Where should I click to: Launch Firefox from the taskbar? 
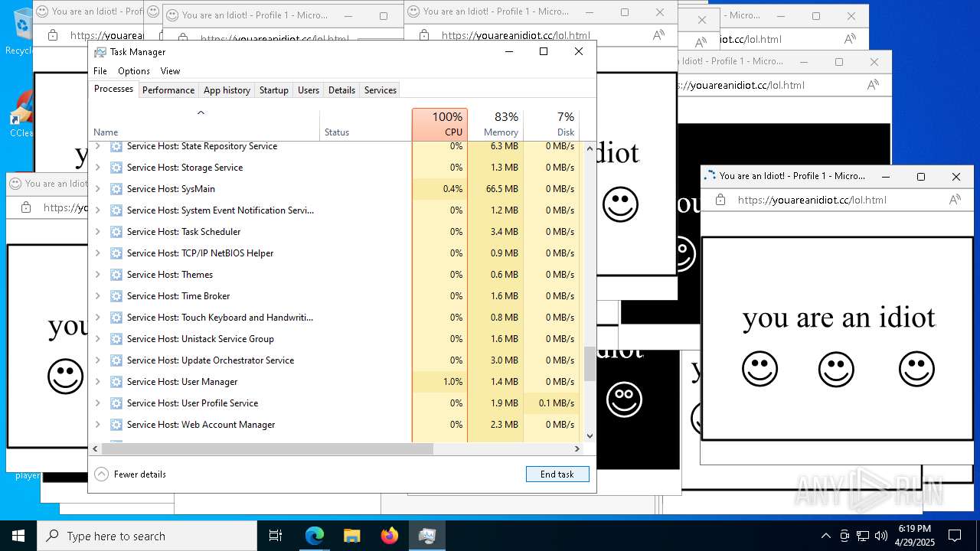(x=390, y=536)
